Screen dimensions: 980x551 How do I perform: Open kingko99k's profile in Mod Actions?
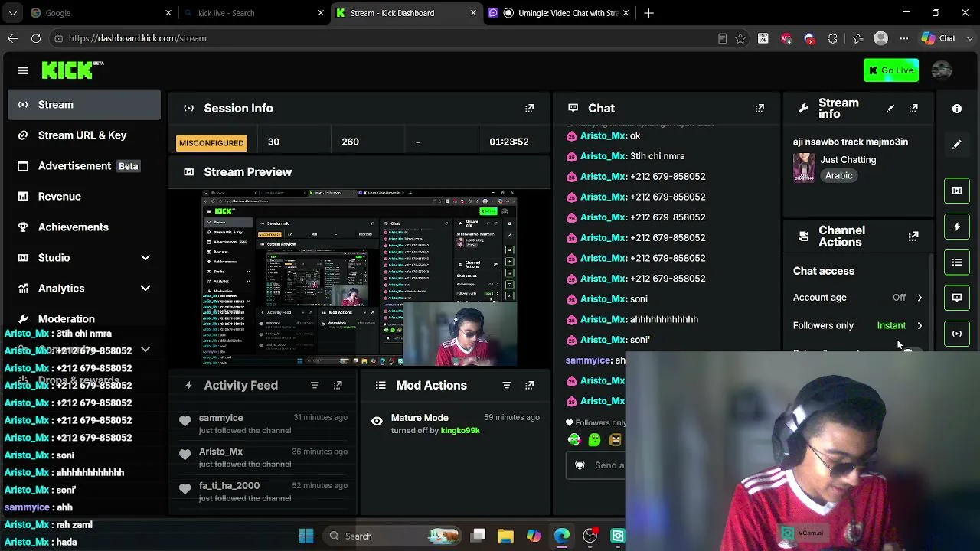pyautogui.click(x=460, y=431)
